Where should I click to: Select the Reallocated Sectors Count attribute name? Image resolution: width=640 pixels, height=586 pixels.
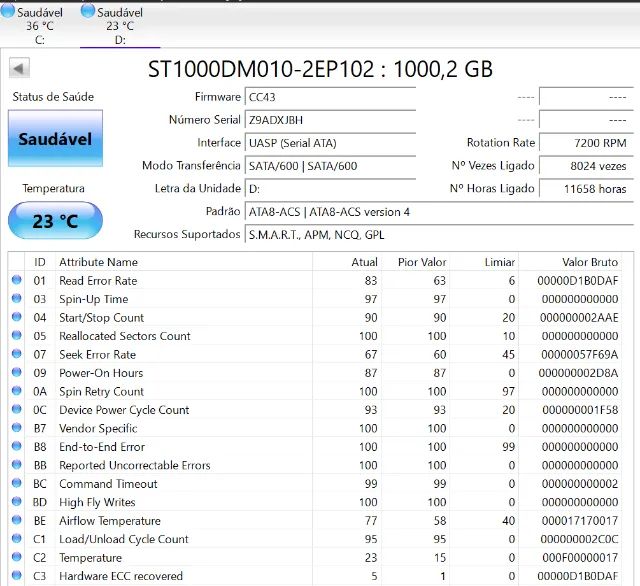point(124,336)
